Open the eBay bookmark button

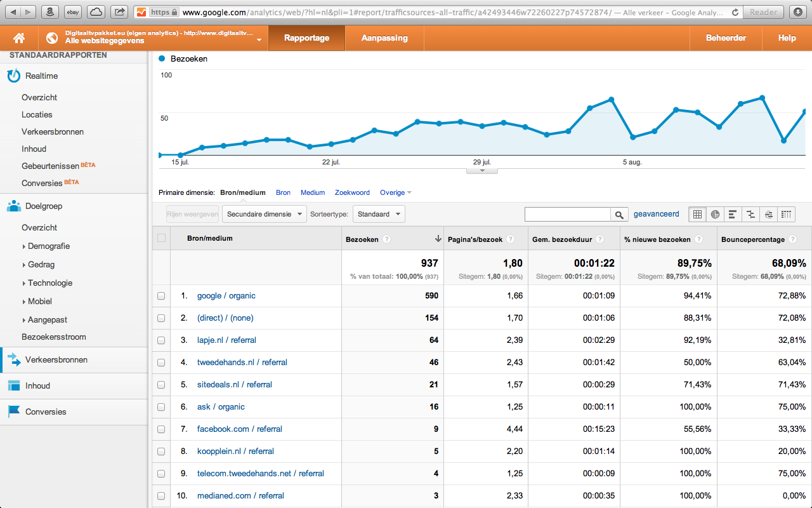(73, 12)
